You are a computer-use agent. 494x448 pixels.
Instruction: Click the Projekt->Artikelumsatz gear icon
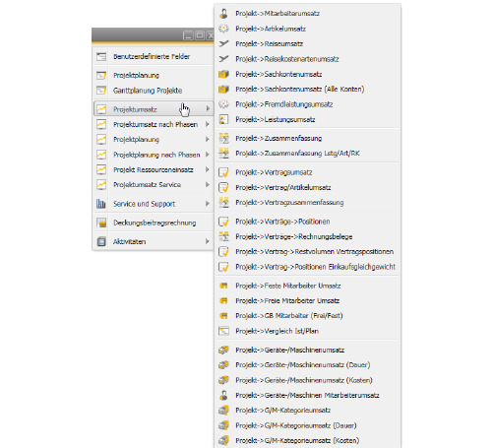pos(223,29)
